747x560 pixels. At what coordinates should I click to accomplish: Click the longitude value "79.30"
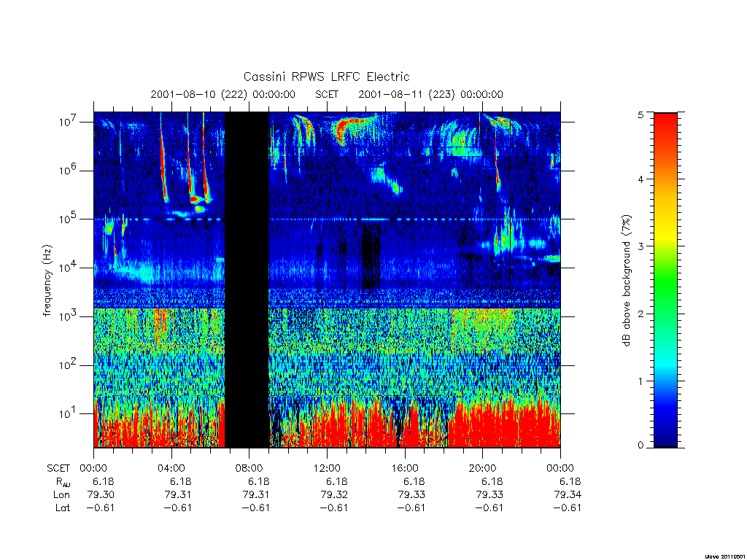tap(101, 495)
